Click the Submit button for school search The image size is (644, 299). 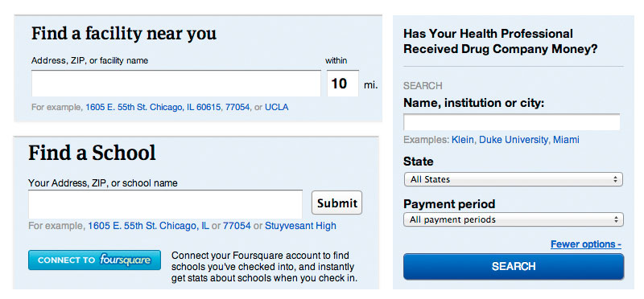336,203
